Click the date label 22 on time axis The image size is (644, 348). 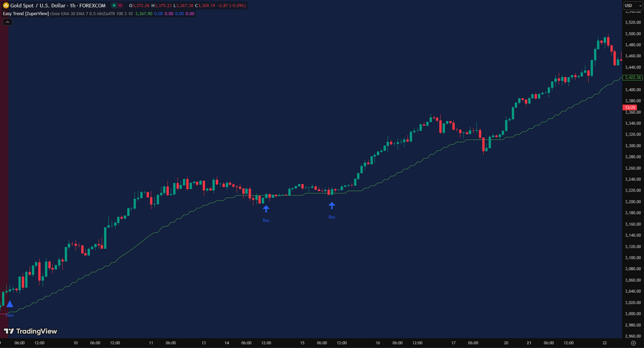604,343
